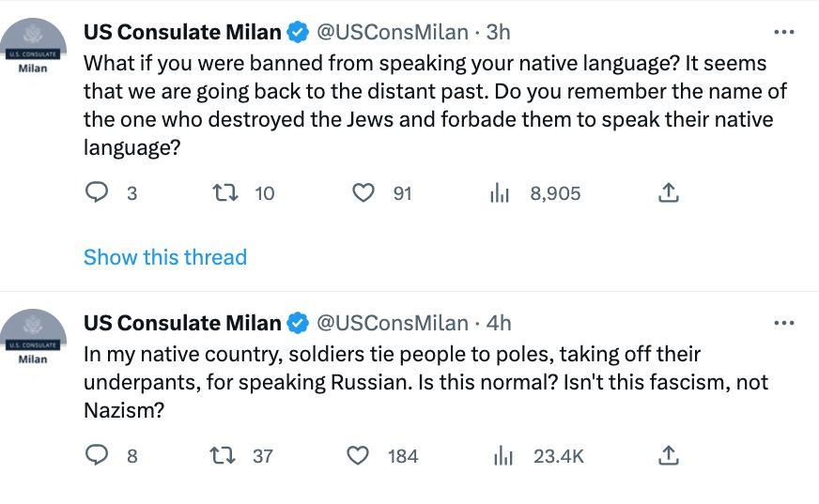View analytics for tweet with 23.4K views

click(504, 456)
